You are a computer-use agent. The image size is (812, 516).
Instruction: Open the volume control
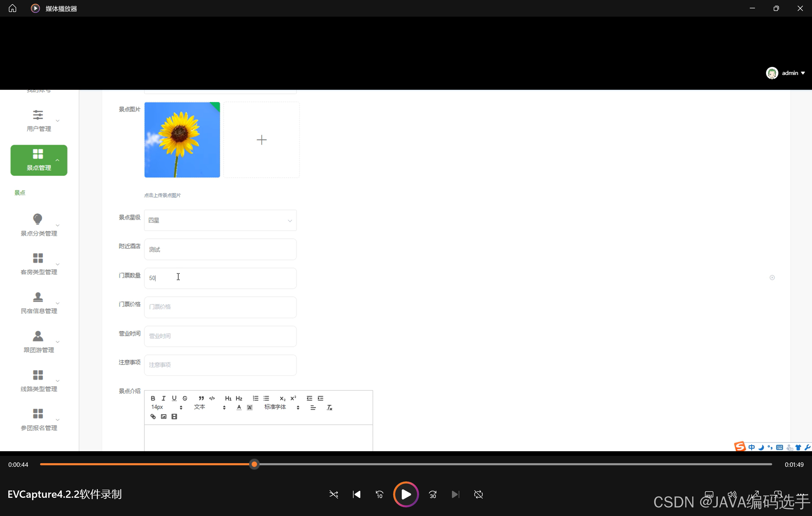pyautogui.click(x=732, y=494)
